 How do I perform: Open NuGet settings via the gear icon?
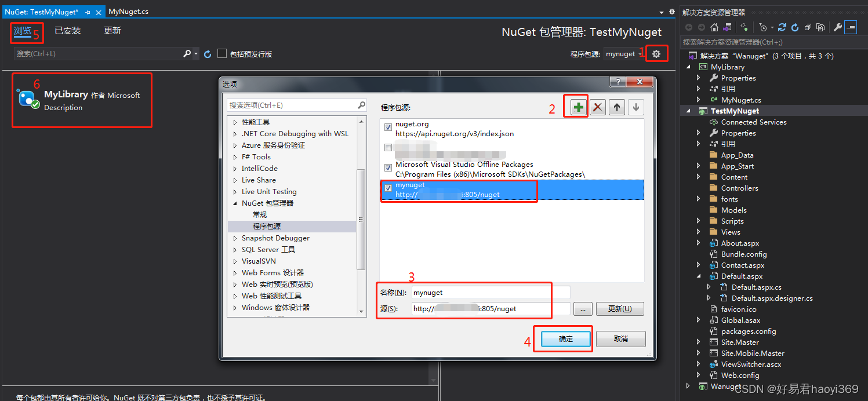[x=657, y=53]
